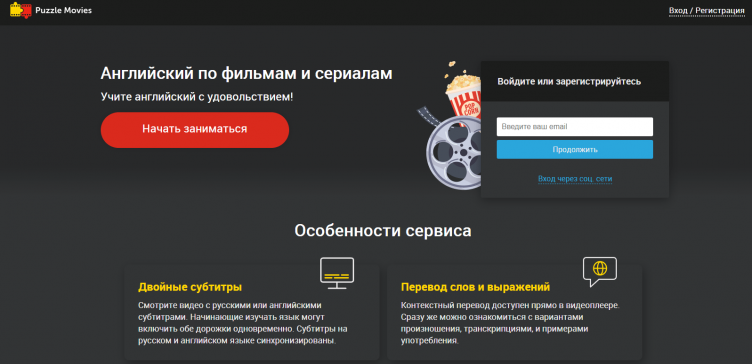Click the Английский по фильмам и сериалам headline
Viewport: 752px width, 364px height.
tap(247, 74)
